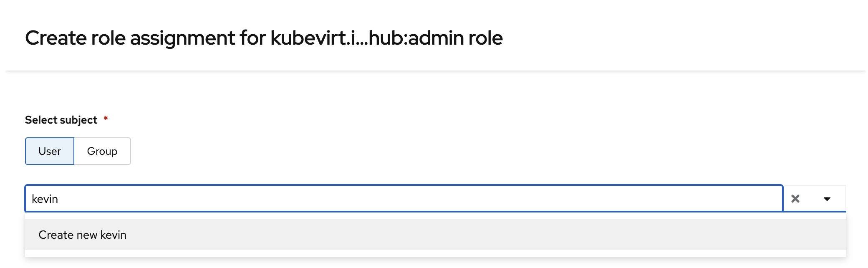Screen dimensions: 868x268
Task: Remove typed subject using clear icon
Action: click(795, 199)
